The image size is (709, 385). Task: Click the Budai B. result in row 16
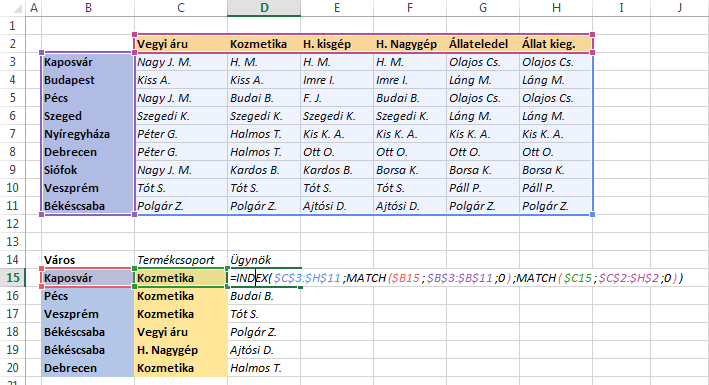[264, 296]
